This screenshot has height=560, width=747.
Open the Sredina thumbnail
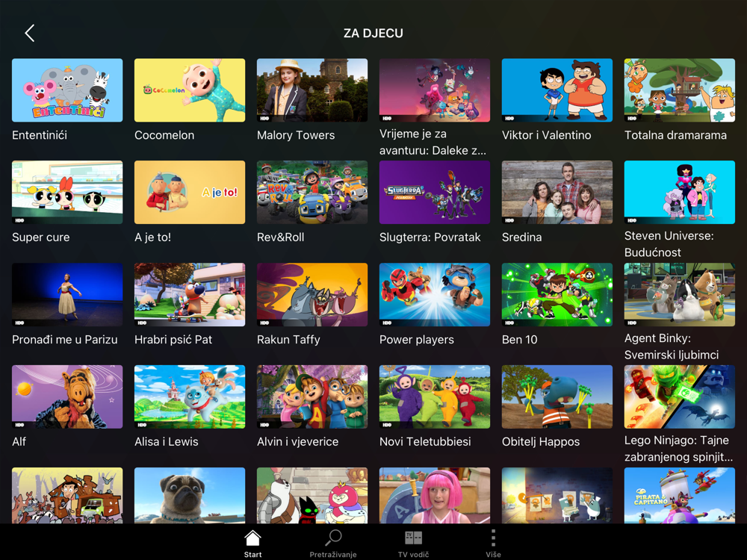[x=557, y=192]
